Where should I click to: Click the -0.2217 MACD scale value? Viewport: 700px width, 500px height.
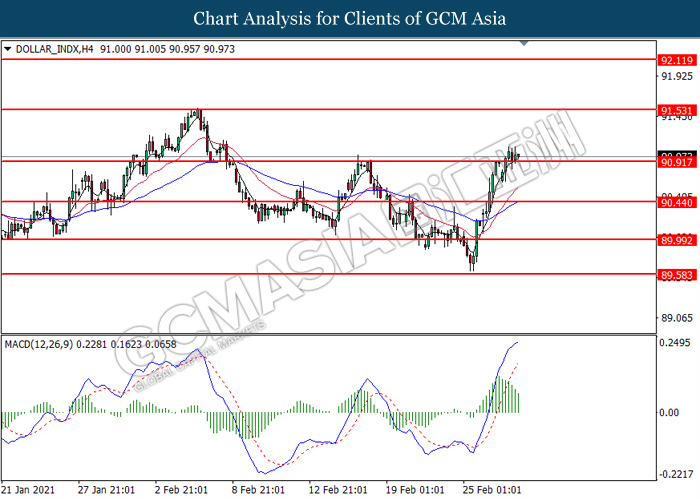(x=677, y=474)
